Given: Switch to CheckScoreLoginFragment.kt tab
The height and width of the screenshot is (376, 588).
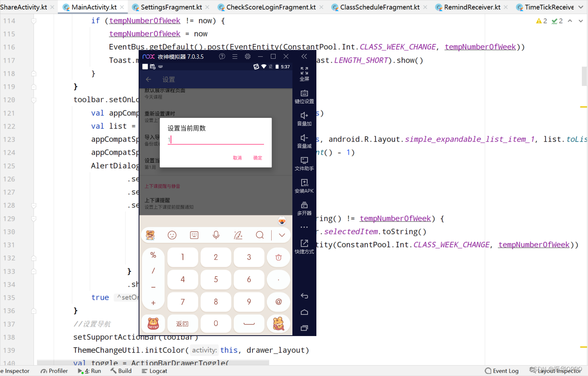Looking at the screenshot, I should tap(271, 7).
